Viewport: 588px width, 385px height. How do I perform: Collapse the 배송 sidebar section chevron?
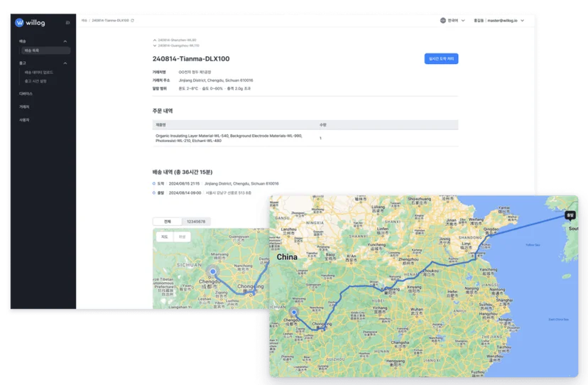pyautogui.click(x=65, y=41)
